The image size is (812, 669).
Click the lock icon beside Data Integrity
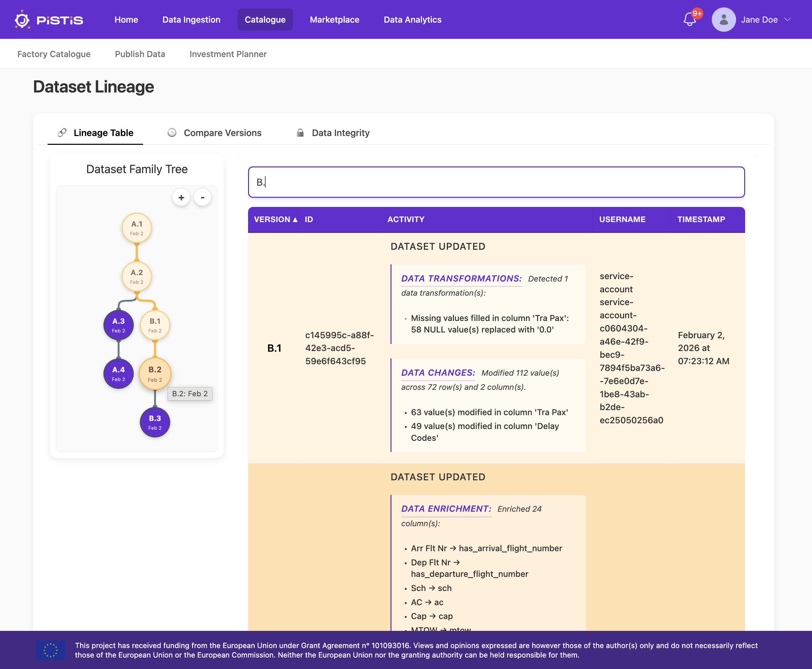pyautogui.click(x=300, y=133)
